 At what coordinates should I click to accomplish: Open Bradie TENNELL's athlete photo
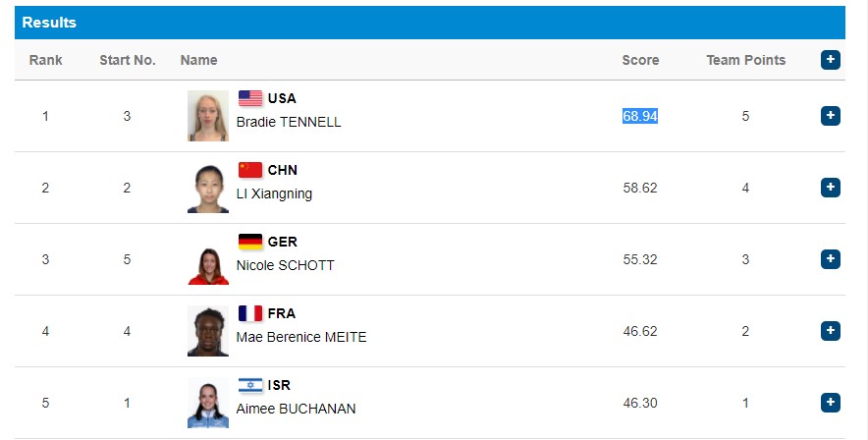(208, 116)
